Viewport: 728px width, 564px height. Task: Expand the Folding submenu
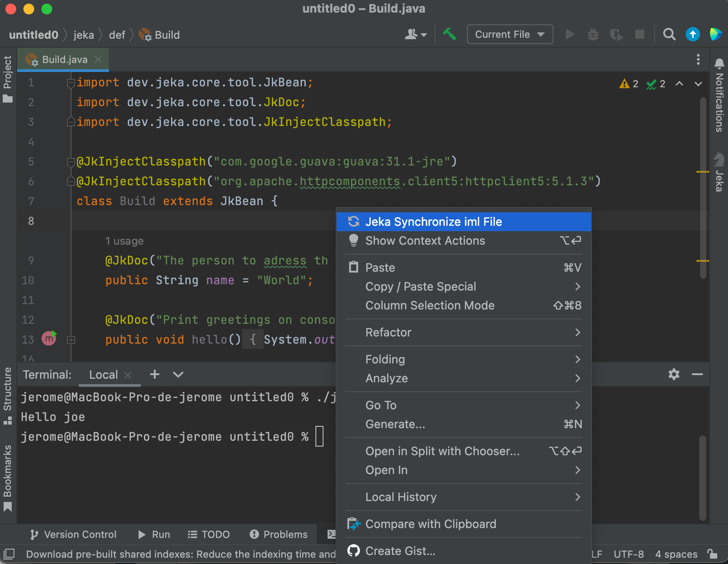(464, 359)
